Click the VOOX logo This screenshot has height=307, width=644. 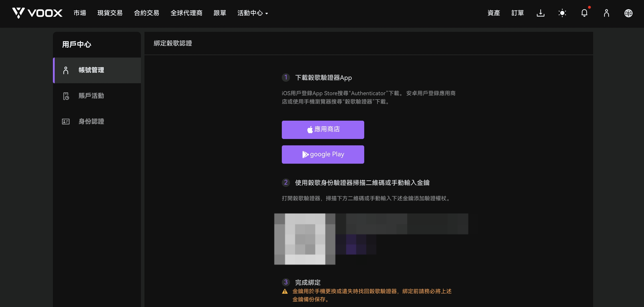[x=37, y=13]
